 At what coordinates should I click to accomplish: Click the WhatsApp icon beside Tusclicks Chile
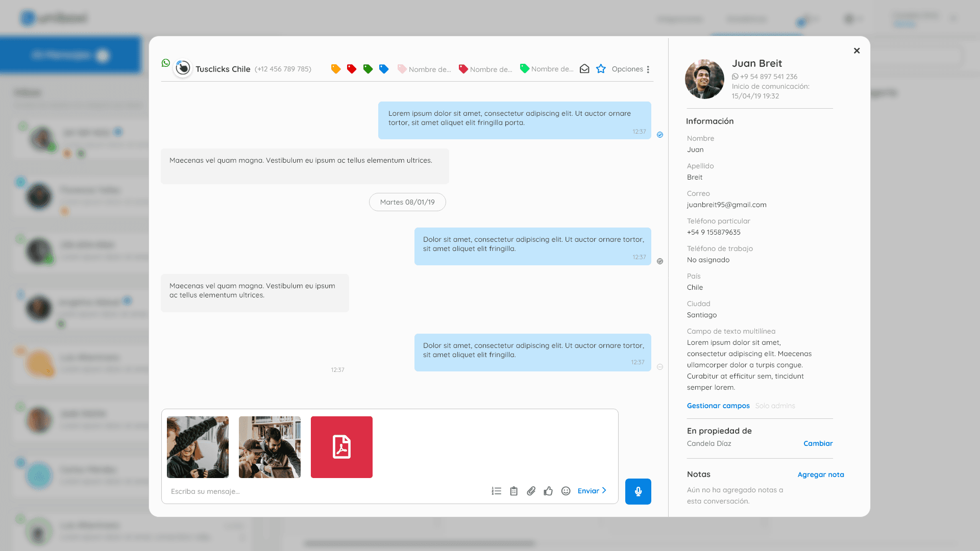pos(166,63)
